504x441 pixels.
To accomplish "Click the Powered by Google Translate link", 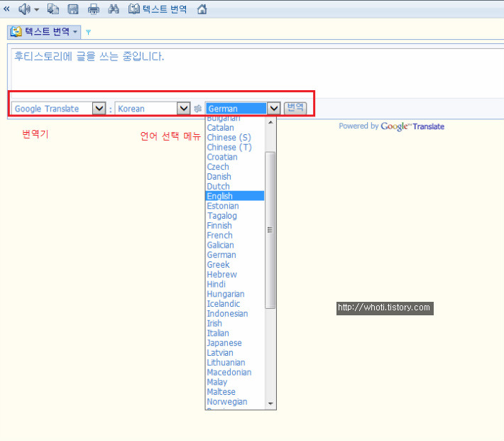I will (392, 126).
